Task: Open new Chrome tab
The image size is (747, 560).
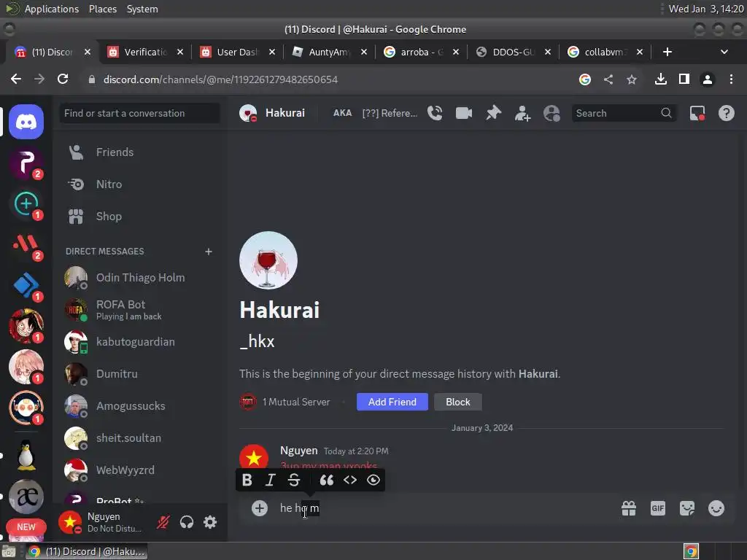Action: [x=667, y=52]
